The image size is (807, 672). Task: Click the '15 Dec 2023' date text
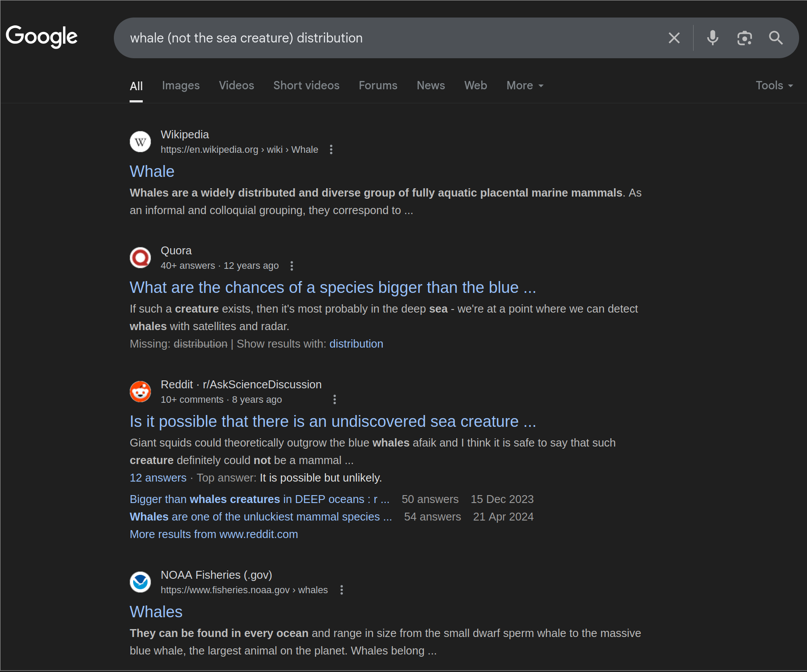(x=502, y=500)
